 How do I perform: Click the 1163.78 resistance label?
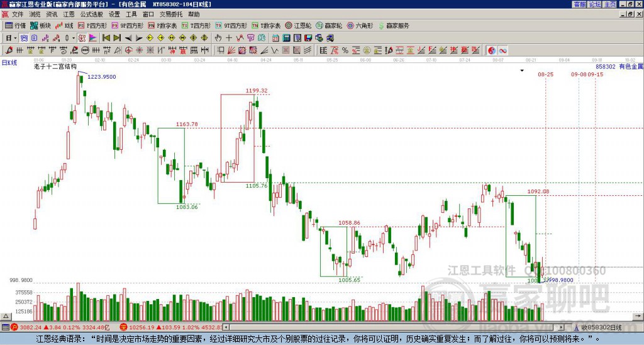coord(187,124)
